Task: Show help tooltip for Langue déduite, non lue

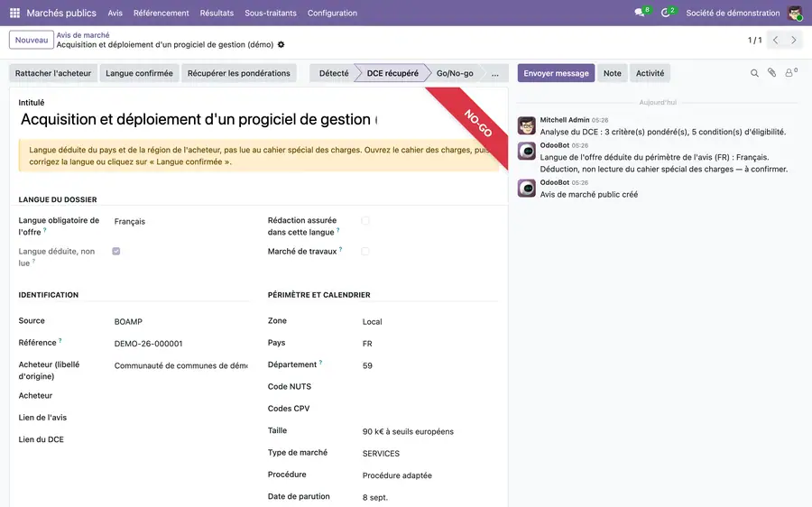Action: pos(33,261)
